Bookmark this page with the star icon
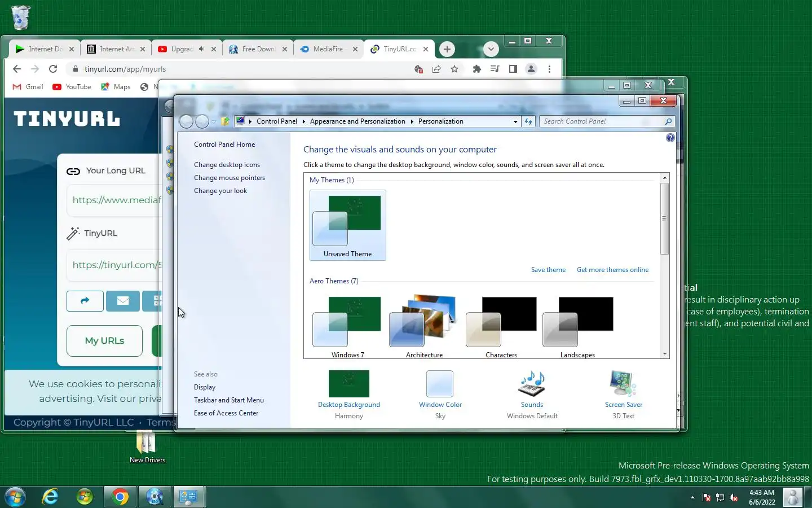Screen dimensions: 812x508 coord(454,69)
